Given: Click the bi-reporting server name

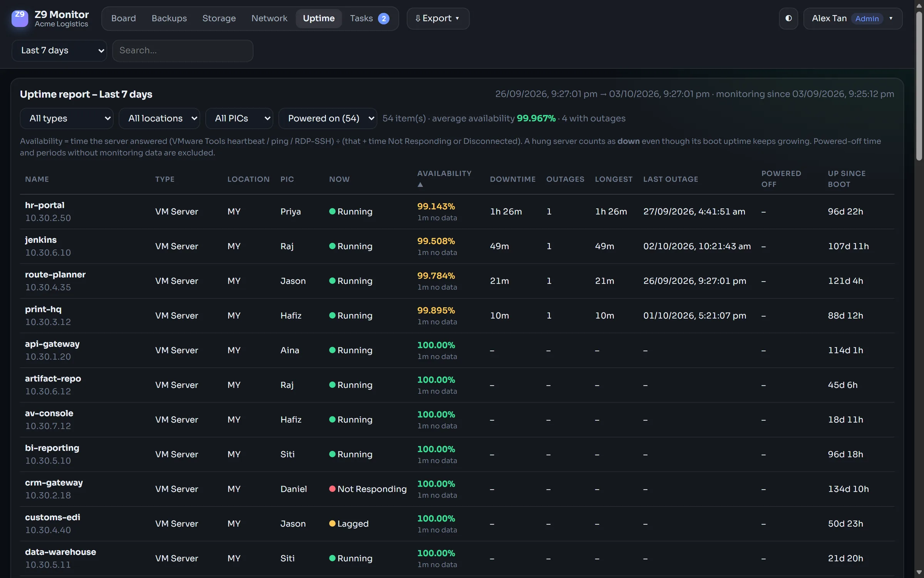Looking at the screenshot, I should (52, 448).
